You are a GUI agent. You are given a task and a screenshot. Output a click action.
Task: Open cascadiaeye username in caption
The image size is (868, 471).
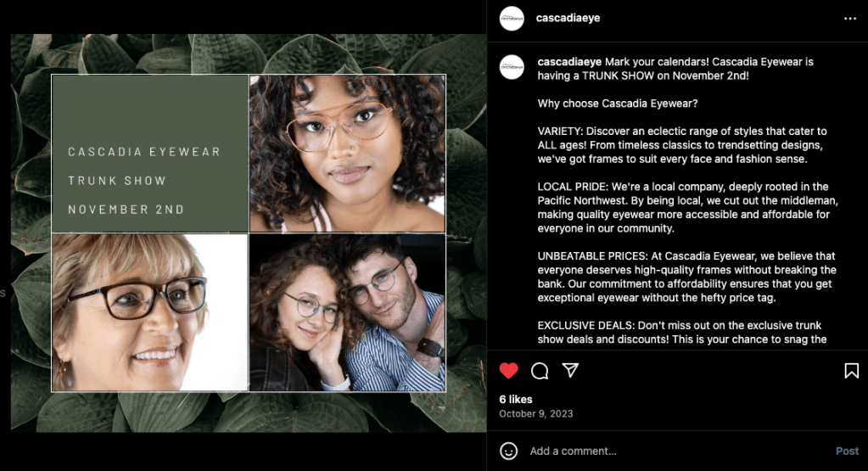click(569, 61)
